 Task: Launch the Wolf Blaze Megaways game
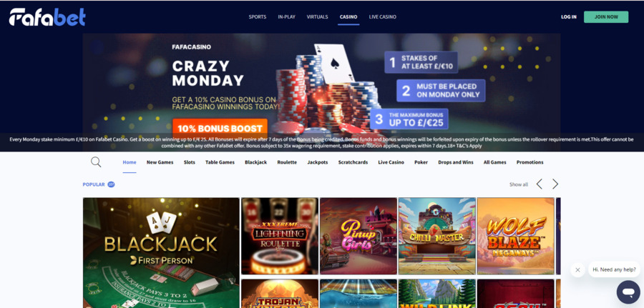515,237
